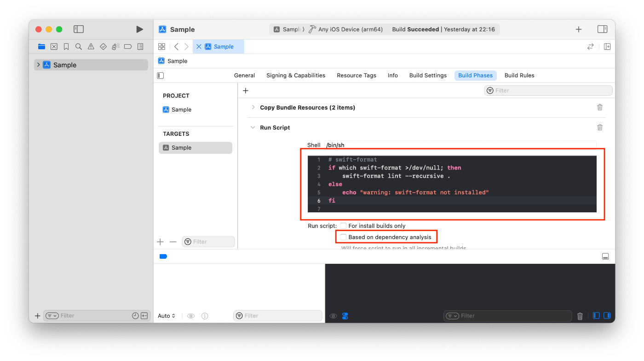Hide the project and targets list

(x=161, y=76)
